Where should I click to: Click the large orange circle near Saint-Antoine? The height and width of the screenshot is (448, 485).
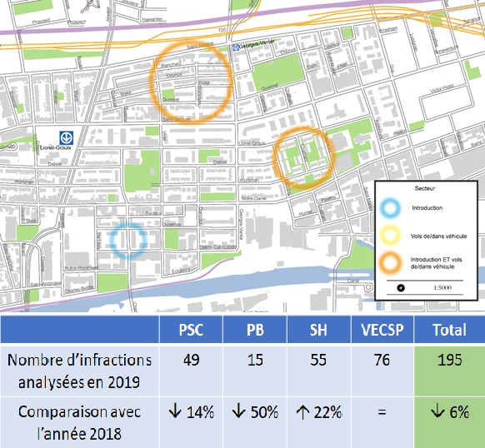coord(191,82)
